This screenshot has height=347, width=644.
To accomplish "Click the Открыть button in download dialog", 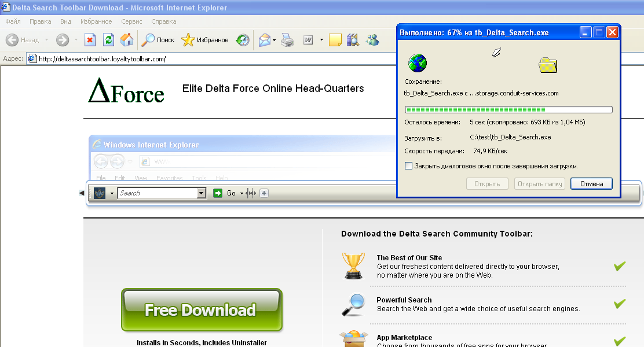I will pyautogui.click(x=487, y=184).
